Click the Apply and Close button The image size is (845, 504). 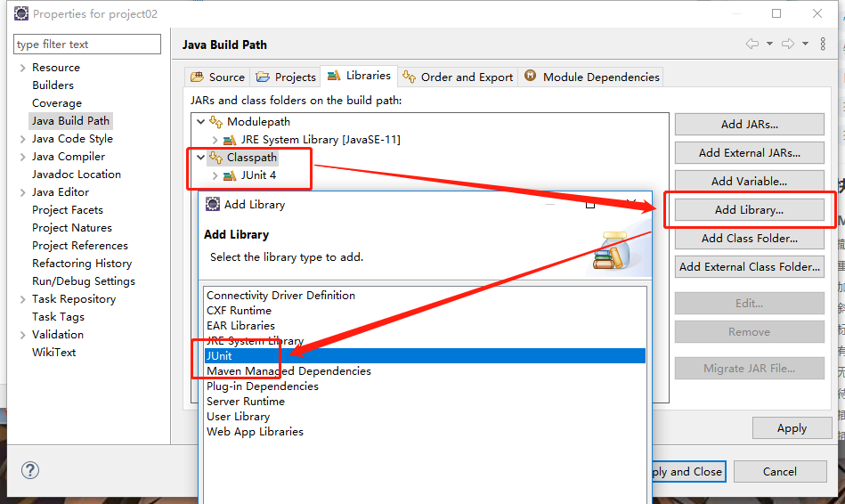(x=688, y=471)
